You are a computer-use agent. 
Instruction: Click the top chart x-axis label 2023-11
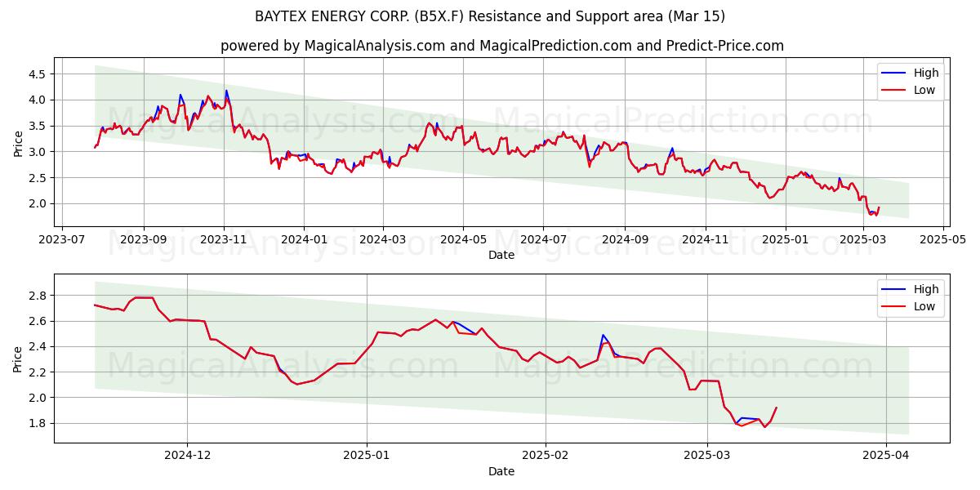[224, 240]
